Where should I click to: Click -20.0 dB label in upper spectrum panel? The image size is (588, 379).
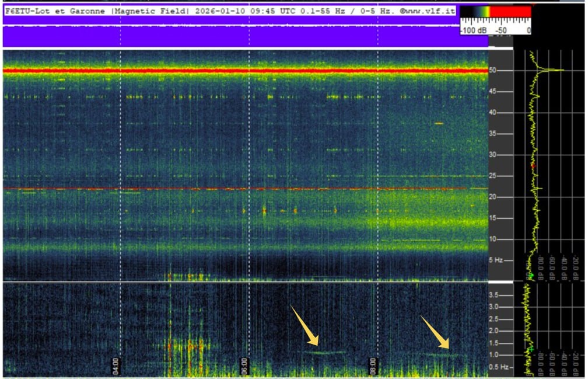coord(576,268)
